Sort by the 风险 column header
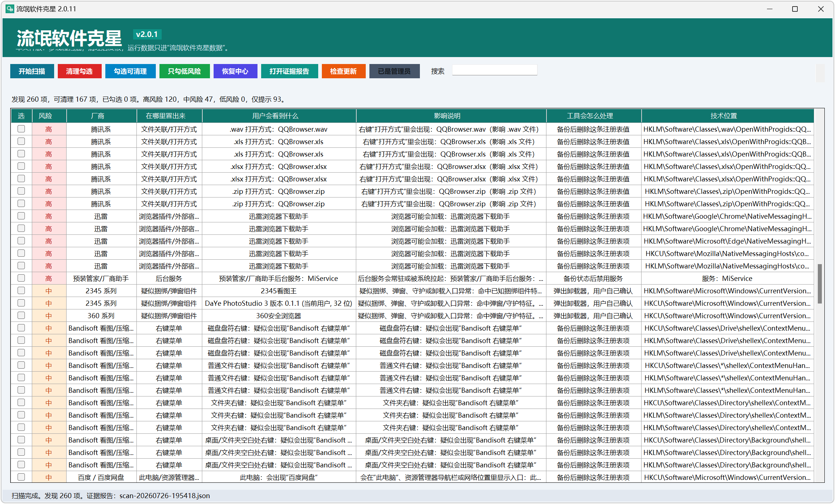Image resolution: width=835 pixels, height=504 pixels. [49, 116]
